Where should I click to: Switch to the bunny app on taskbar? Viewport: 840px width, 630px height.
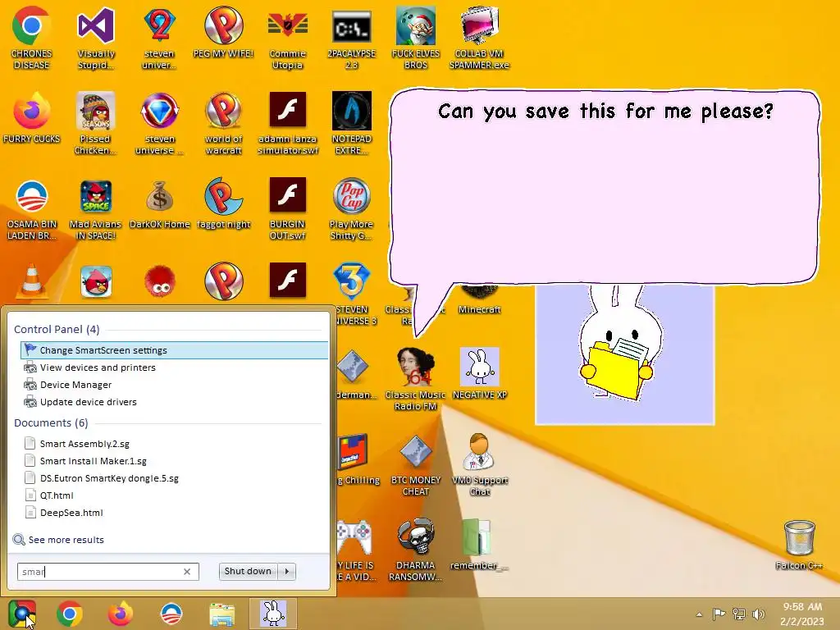pyautogui.click(x=273, y=614)
